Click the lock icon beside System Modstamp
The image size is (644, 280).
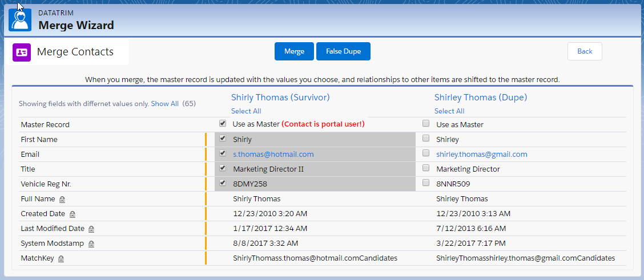[x=91, y=244]
